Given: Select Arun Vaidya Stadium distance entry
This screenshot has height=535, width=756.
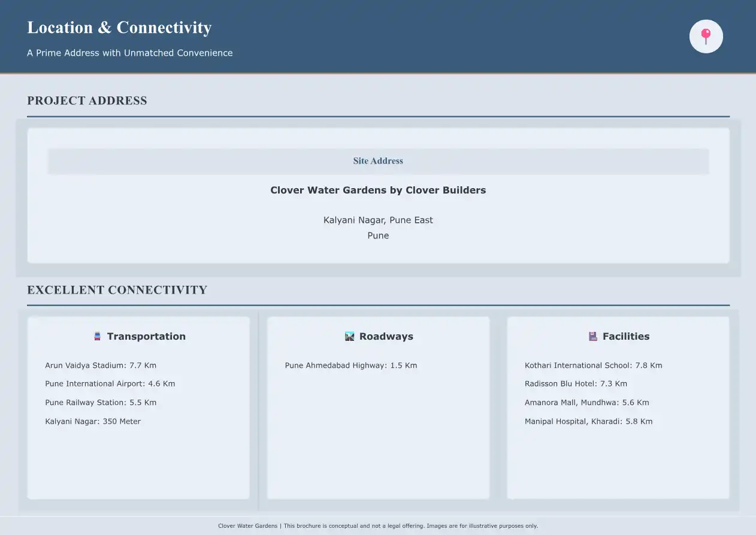Looking at the screenshot, I should [x=101, y=365].
